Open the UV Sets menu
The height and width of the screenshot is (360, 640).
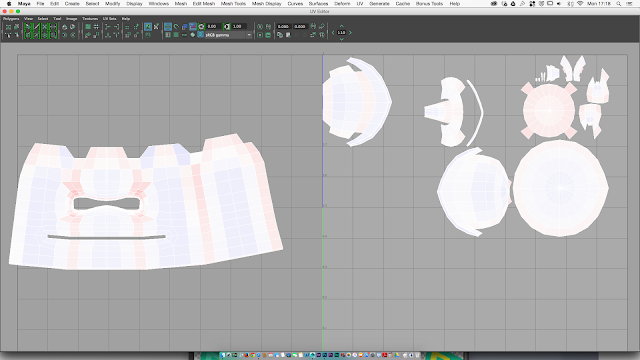click(109, 19)
